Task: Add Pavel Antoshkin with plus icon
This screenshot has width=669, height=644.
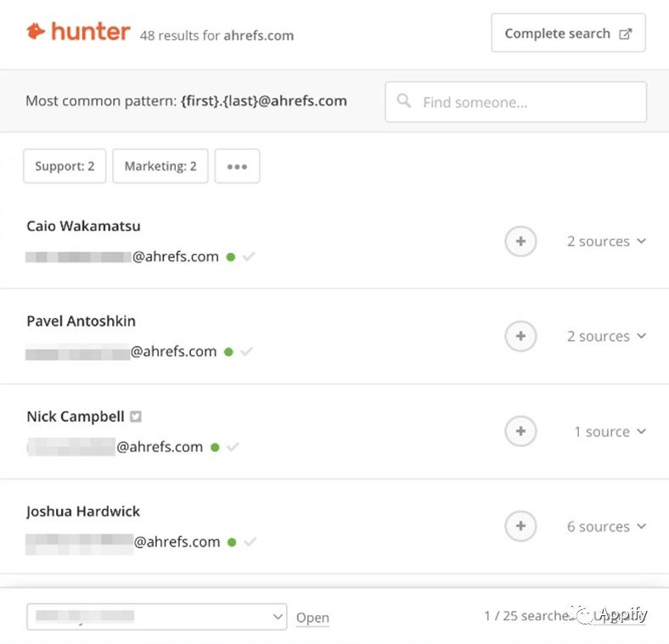Action: 520,336
